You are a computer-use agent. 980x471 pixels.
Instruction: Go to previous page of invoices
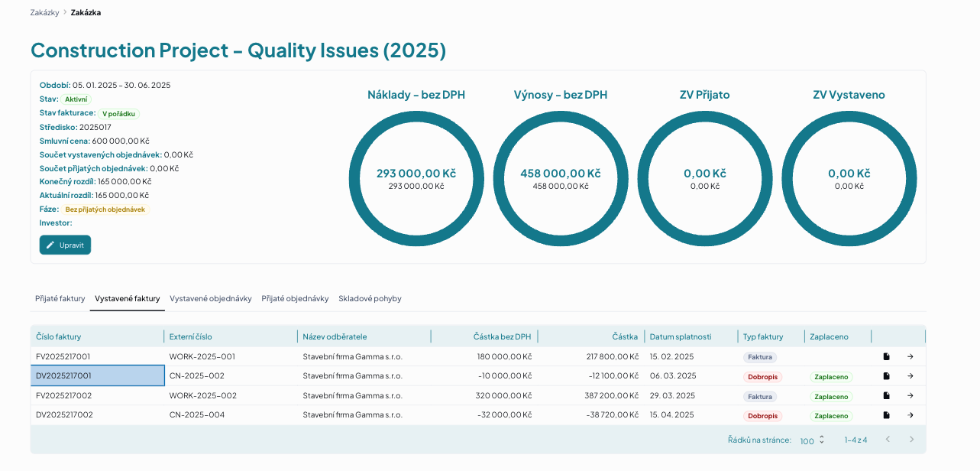point(888,440)
